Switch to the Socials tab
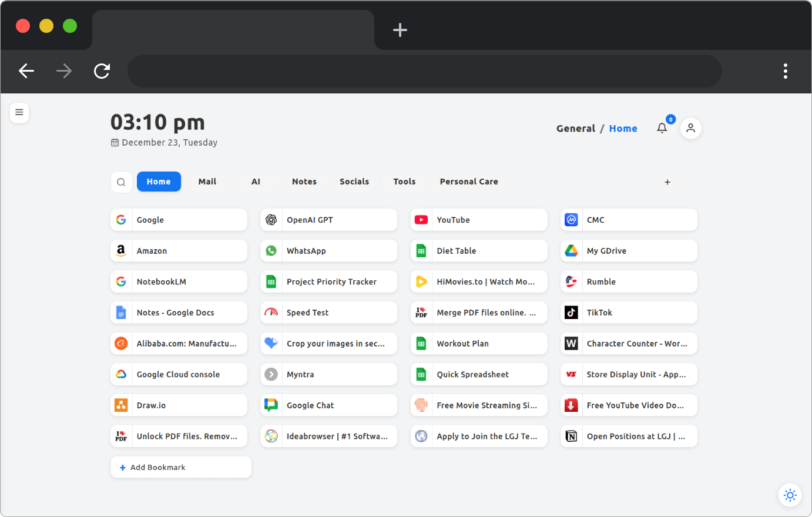 [x=354, y=182]
